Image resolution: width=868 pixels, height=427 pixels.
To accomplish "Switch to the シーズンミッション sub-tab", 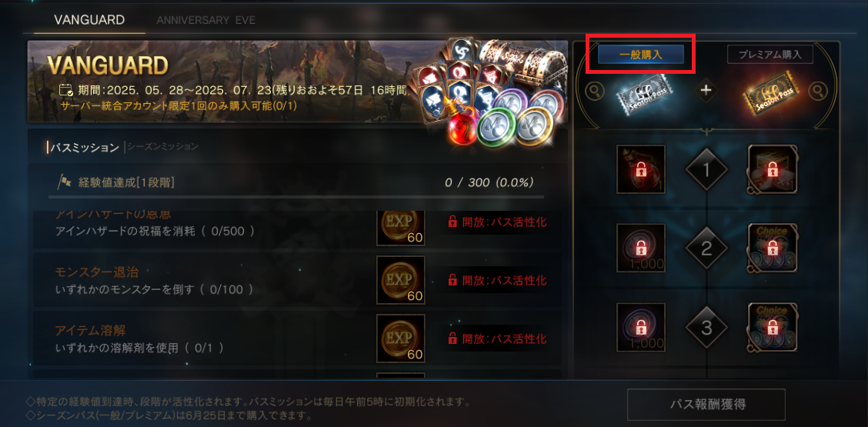I will click(x=163, y=147).
